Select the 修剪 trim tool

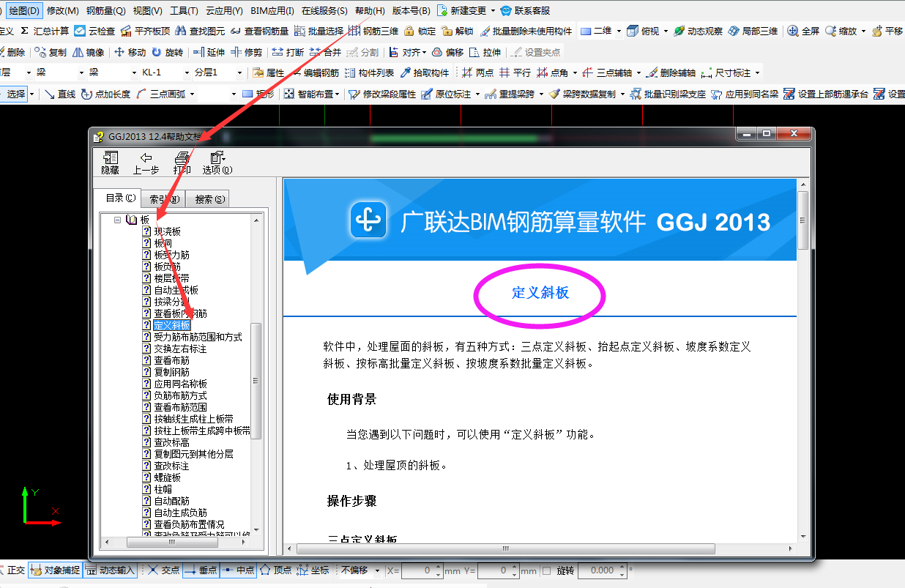click(246, 52)
